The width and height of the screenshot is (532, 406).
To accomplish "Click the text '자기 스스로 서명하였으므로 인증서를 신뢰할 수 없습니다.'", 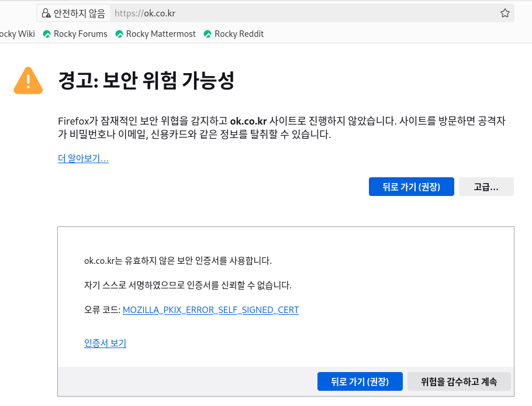I will [x=188, y=285].
